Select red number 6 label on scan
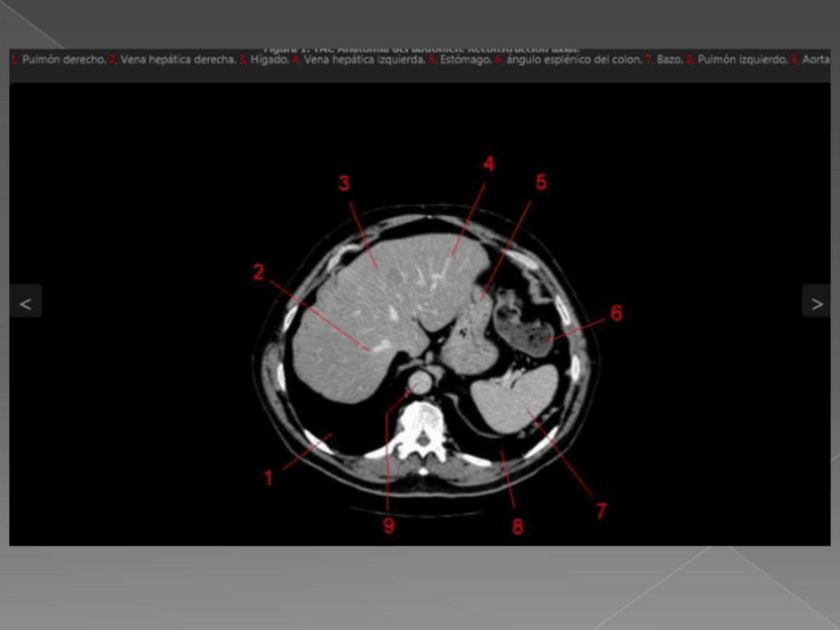Image resolution: width=840 pixels, height=630 pixels. [616, 313]
